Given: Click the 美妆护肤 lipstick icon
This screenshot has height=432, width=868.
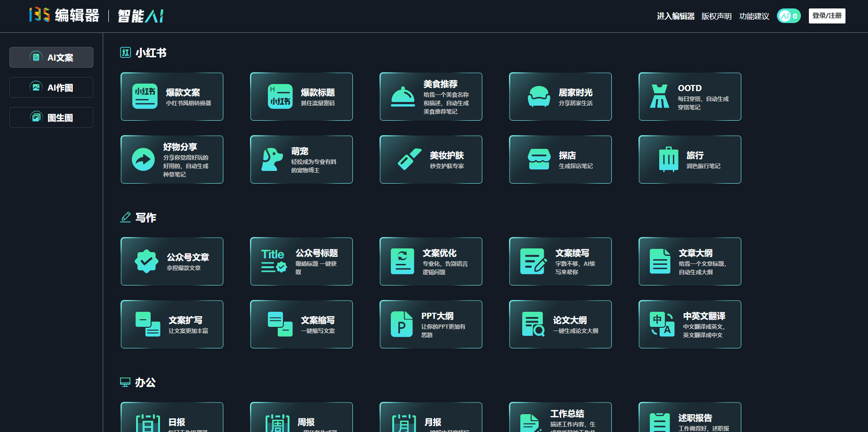Looking at the screenshot, I should pyautogui.click(x=409, y=160).
